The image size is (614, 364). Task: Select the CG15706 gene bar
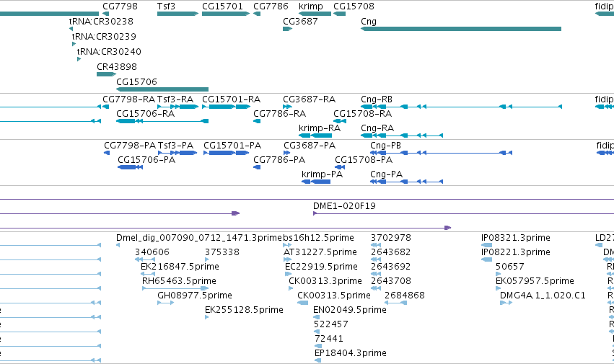(162, 89)
